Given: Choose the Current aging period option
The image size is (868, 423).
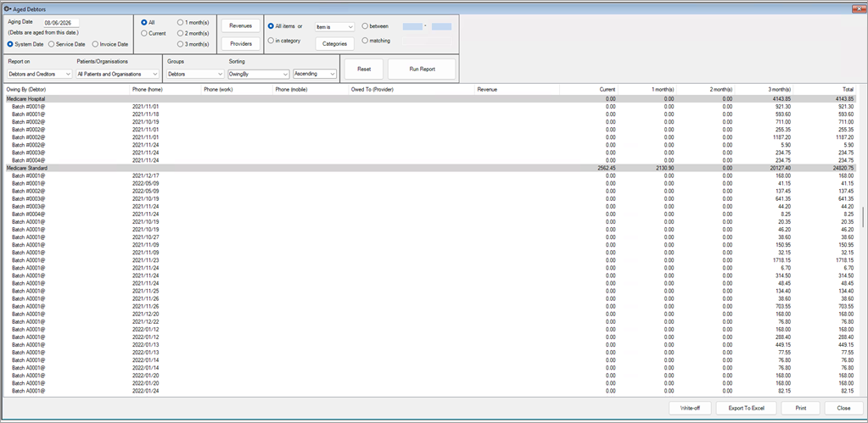Looking at the screenshot, I should click(x=144, y=33).
